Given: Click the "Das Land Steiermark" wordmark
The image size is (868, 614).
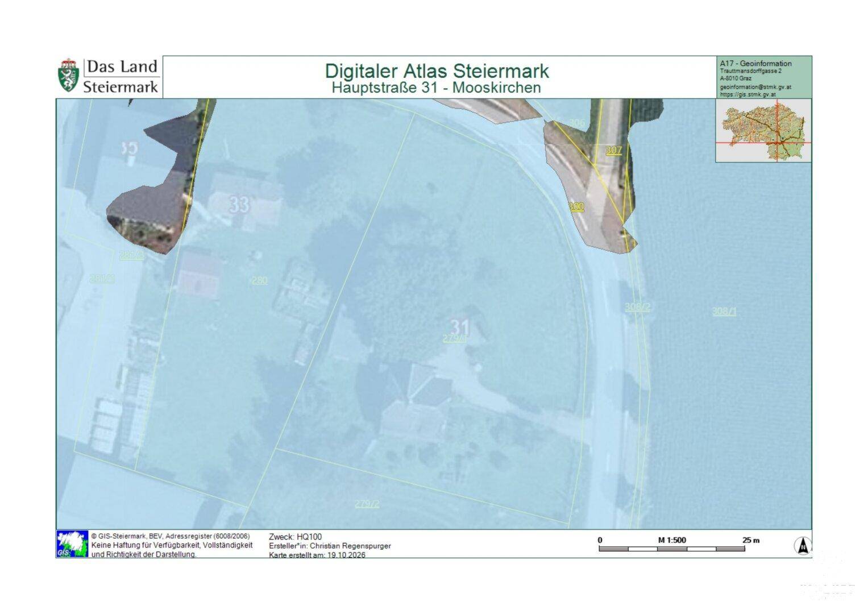Looking at the screenshot, I should [x=121, y=76].
